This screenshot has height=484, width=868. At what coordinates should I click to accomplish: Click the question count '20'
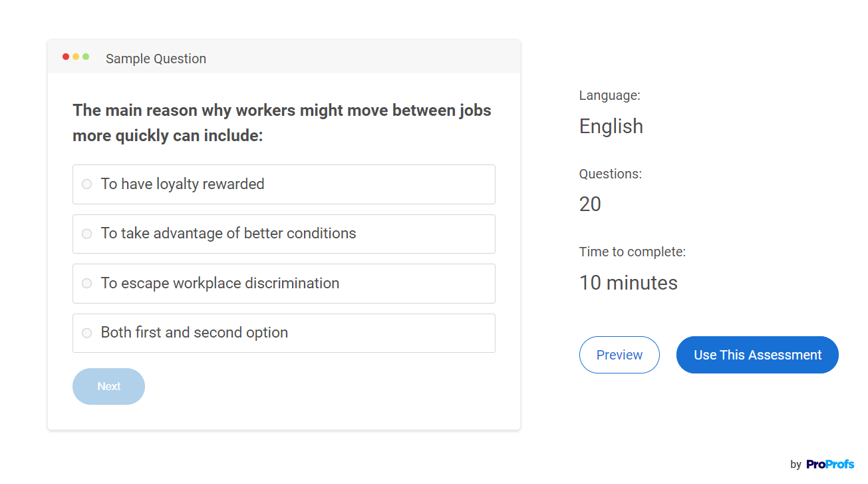[x=590, y=204]
